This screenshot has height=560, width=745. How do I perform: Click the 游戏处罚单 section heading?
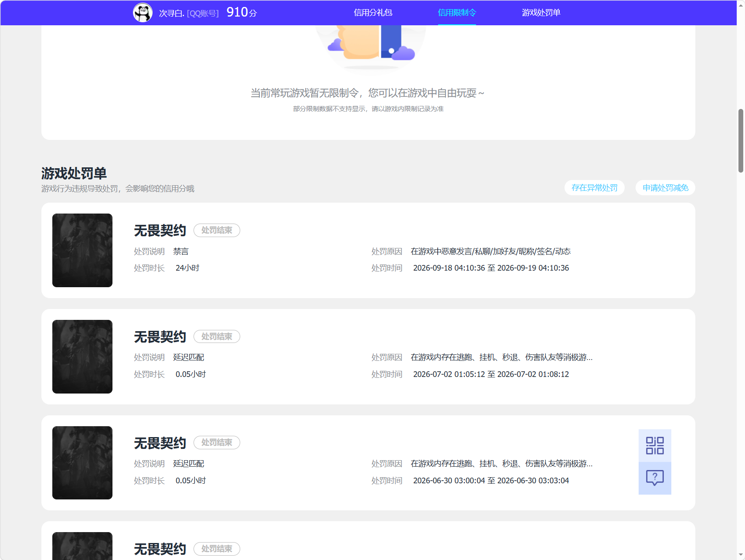tap(74, 173)
